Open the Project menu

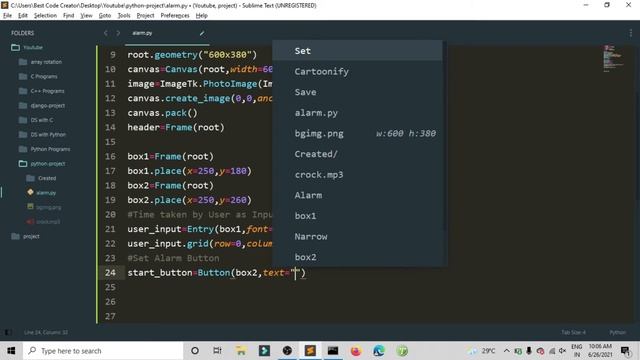[145, 16]
